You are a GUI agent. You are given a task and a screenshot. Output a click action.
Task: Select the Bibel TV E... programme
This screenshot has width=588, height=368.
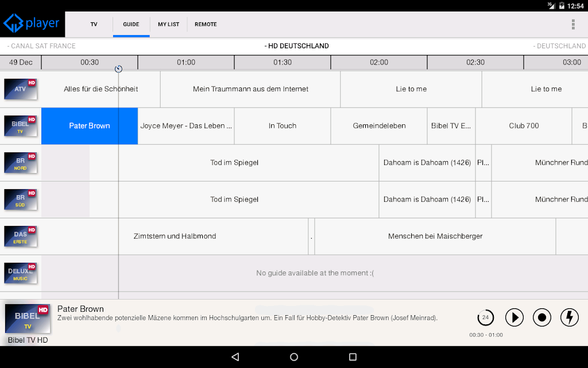451,126
